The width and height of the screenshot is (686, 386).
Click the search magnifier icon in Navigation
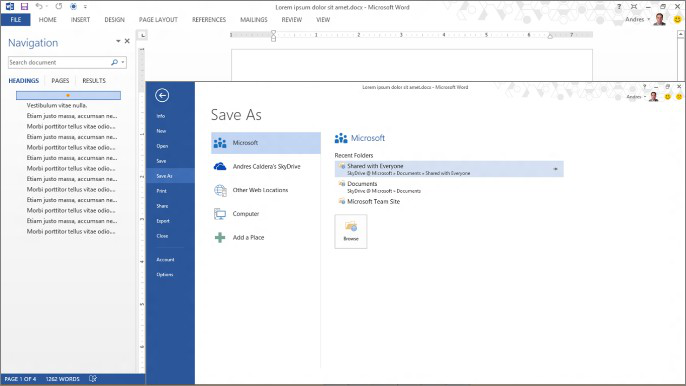[114, 62]
